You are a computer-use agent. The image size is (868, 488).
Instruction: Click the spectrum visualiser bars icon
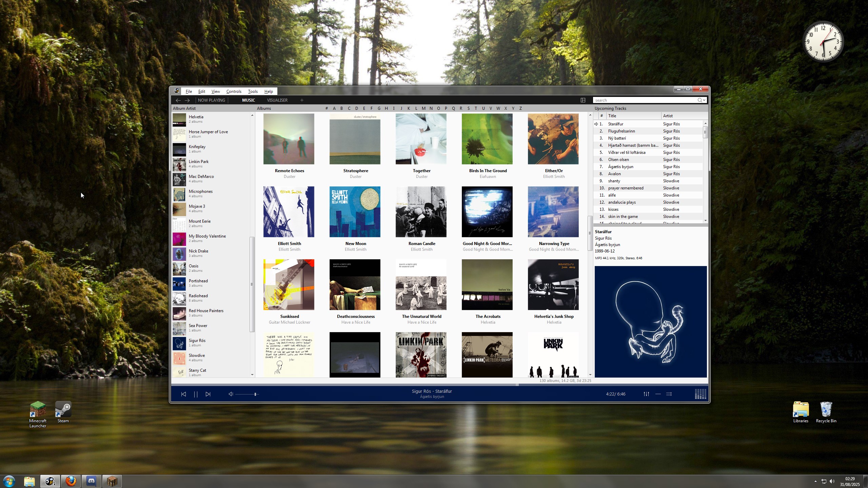click(x=701, y=394)
